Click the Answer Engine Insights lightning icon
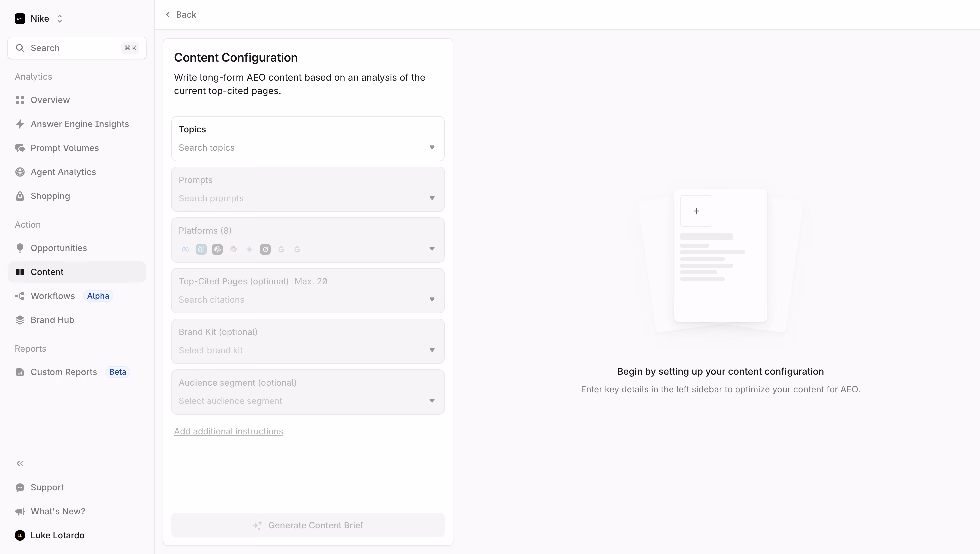The height and width of the screenshot is (554, 980). (20, 124)
